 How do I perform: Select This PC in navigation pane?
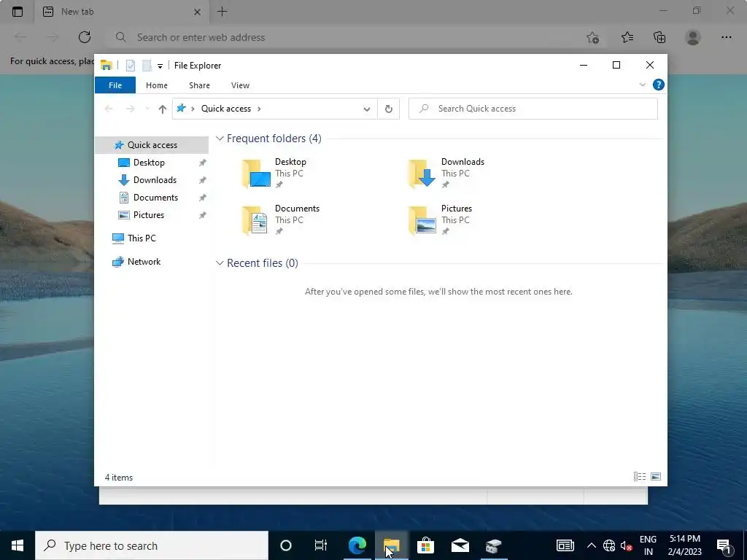click(142, 238)
